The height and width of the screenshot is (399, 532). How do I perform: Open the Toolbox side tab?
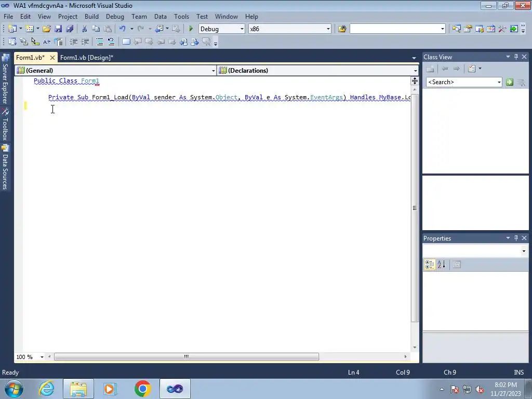[x=5, y=125]
